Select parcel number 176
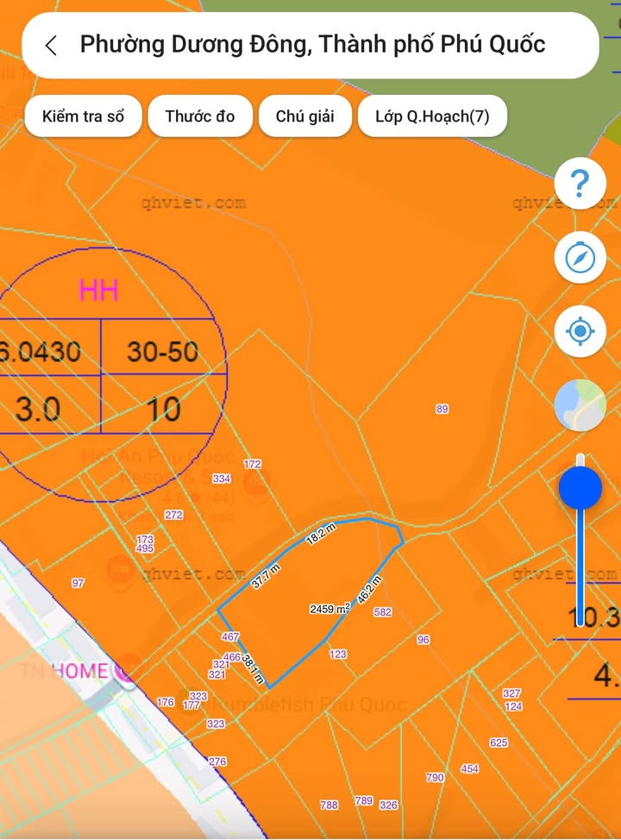This screenshot has width=621, height=840. [x=166, y=702]
